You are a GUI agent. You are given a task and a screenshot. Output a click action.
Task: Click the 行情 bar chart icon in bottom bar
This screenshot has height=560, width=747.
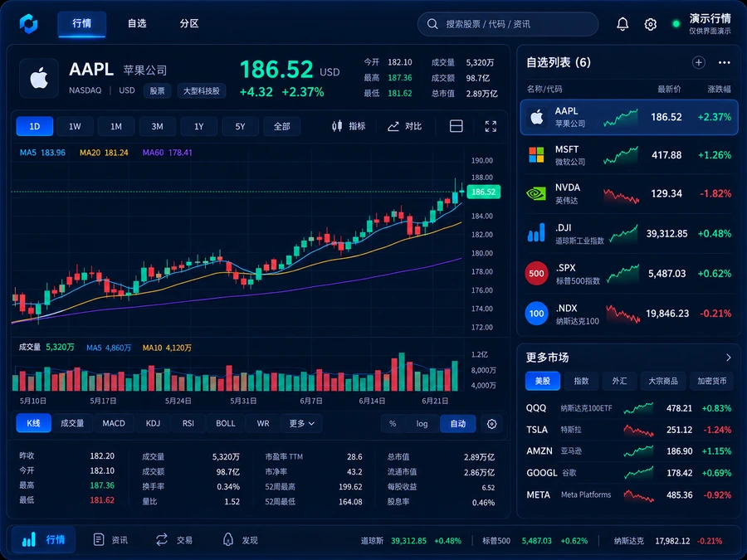28,539
